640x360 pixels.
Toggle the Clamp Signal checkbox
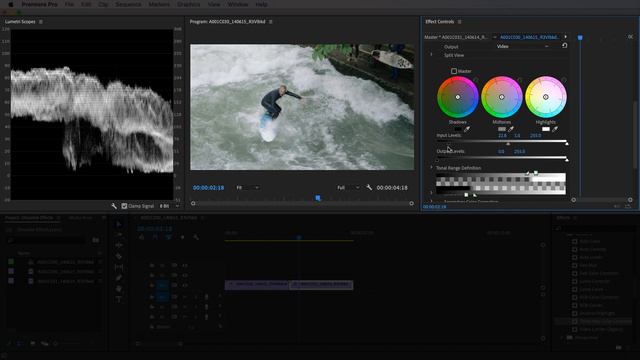tap(124, 206)
